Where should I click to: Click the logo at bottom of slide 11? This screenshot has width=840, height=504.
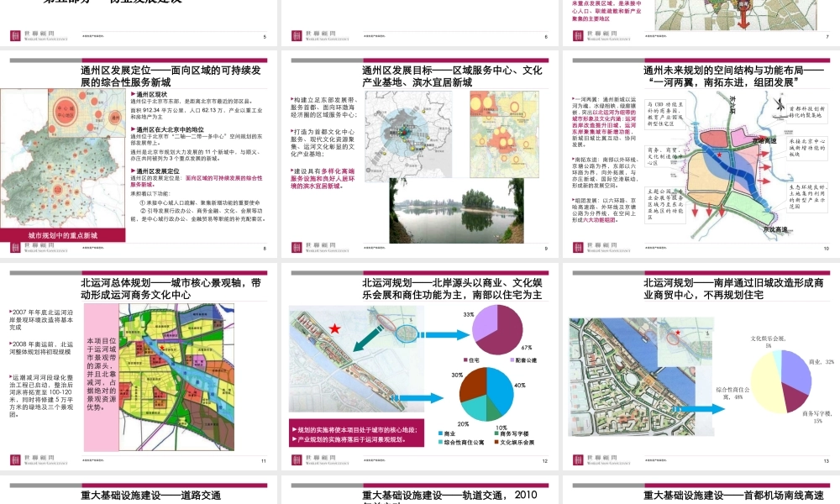pos(39,460)
